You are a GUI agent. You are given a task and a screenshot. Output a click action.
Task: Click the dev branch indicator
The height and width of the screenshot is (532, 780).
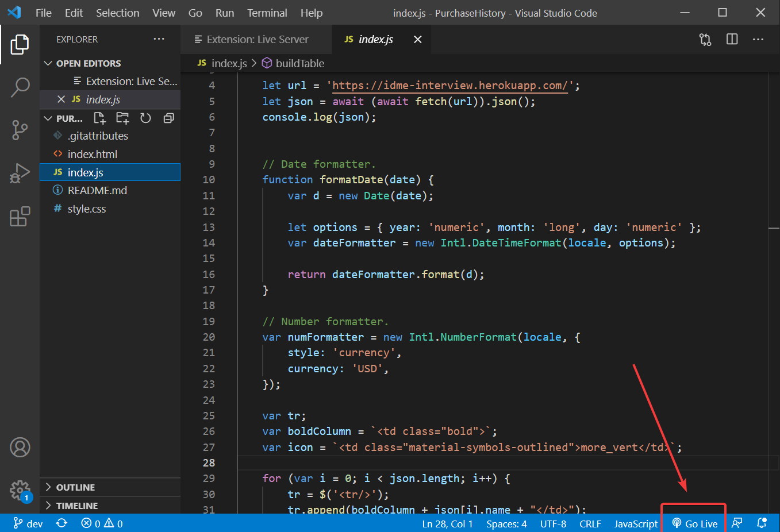point(28,523)
